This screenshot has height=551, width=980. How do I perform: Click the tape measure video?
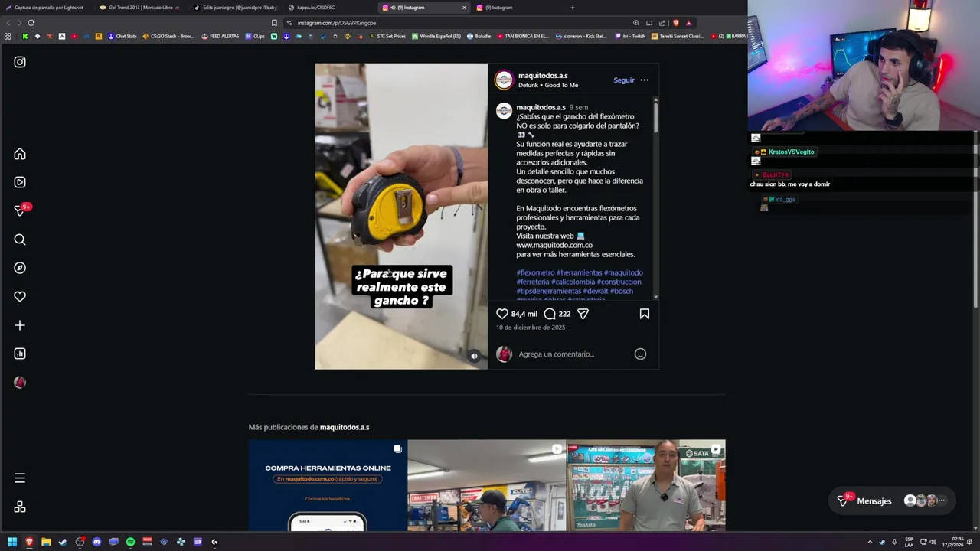coord(401,216)
